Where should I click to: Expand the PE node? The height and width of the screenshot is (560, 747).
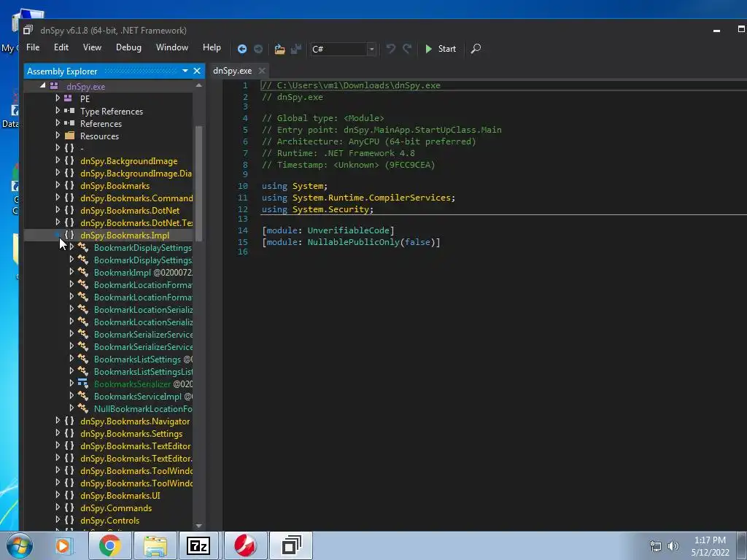[58, 98]
